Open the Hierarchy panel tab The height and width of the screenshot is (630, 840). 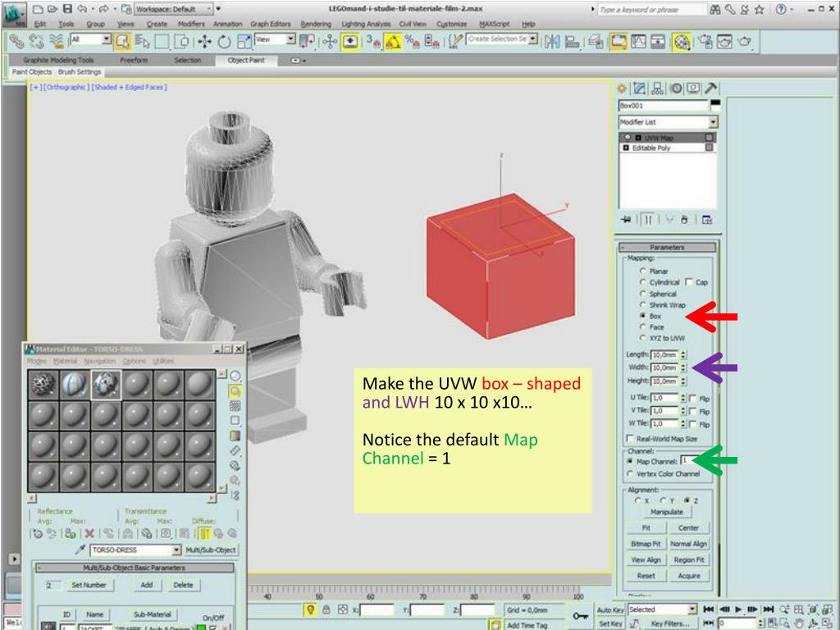coord(658,89)
